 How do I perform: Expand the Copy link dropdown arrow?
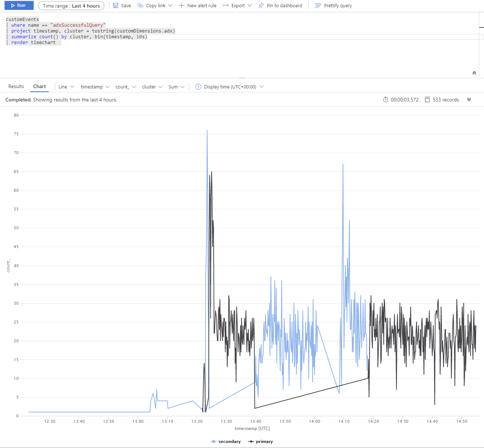(x=170, y=5)
